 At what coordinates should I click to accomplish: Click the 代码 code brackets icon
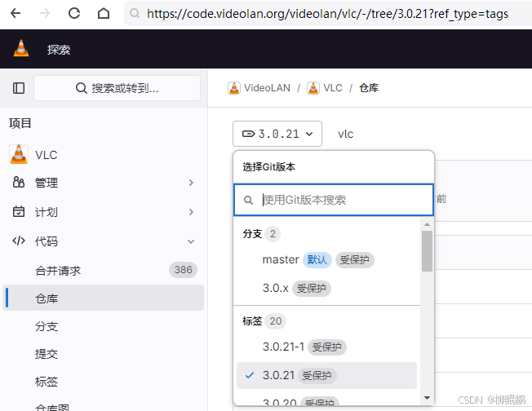(19, 241)
